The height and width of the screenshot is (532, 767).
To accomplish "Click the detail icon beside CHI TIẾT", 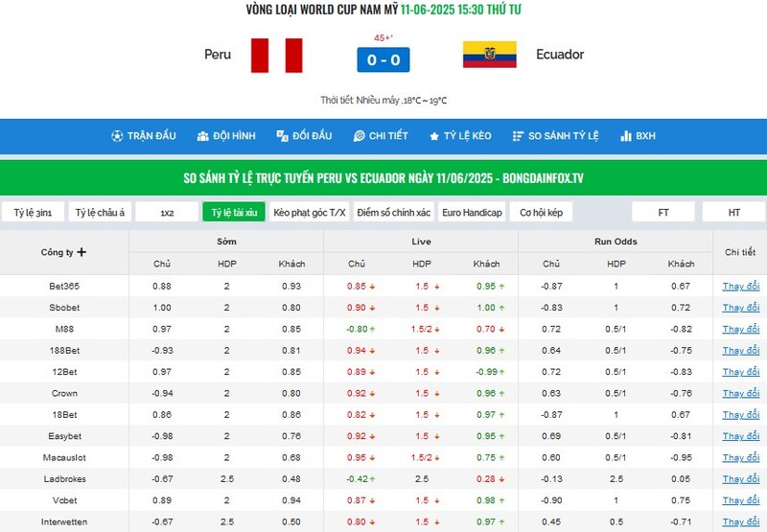I will tap(359, 136).
